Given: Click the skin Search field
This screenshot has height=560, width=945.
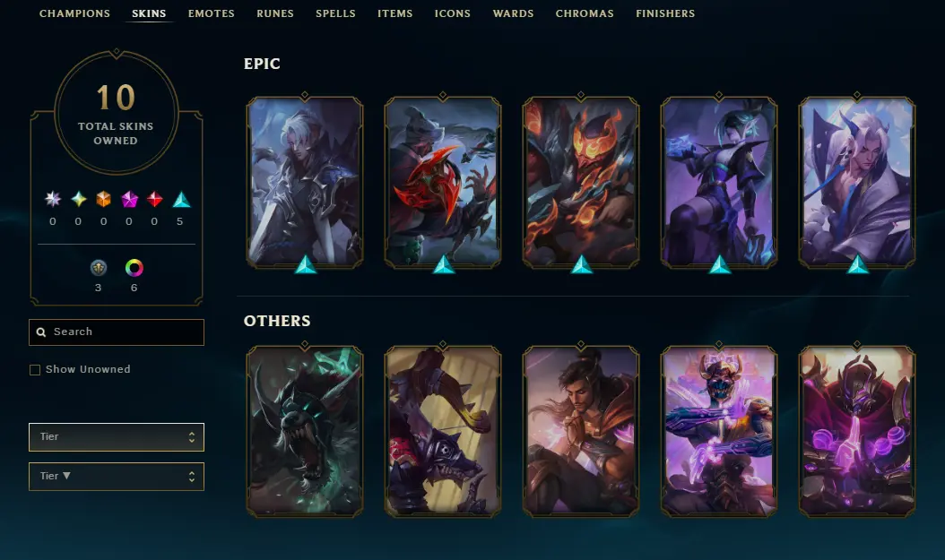Looking at the screenshot, I should (x=117, y=332).
